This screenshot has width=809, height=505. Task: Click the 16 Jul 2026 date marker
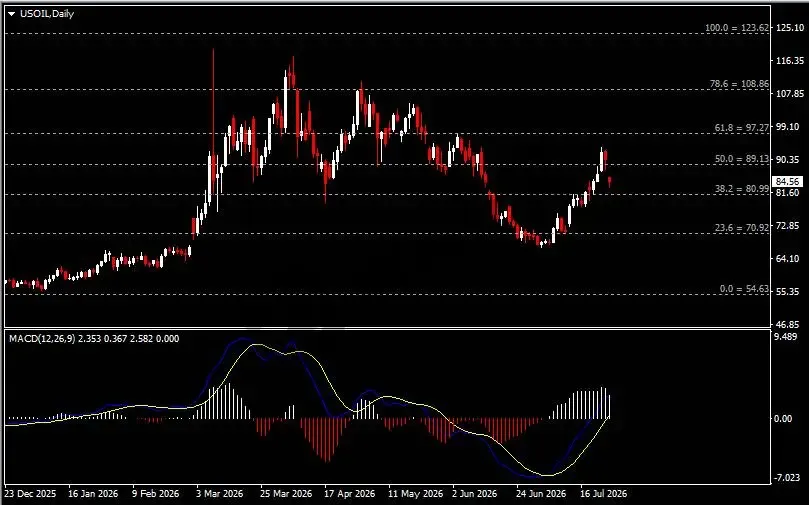click(x=603, y=494)
